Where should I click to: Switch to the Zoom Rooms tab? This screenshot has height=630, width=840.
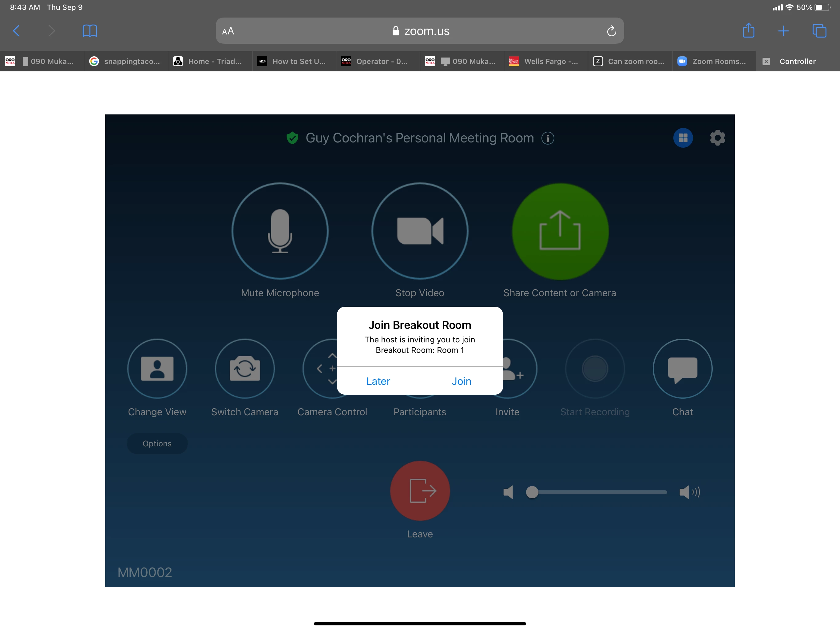[714, 61]
